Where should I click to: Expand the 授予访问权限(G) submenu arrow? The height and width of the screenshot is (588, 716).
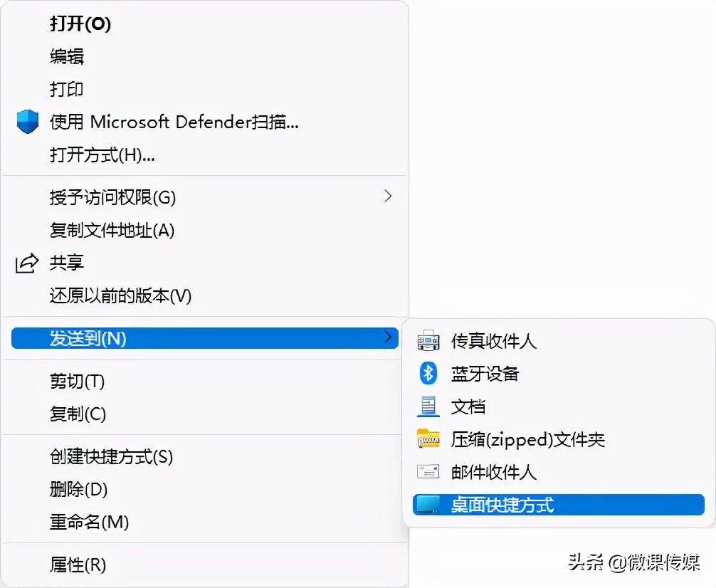(388, 196)
